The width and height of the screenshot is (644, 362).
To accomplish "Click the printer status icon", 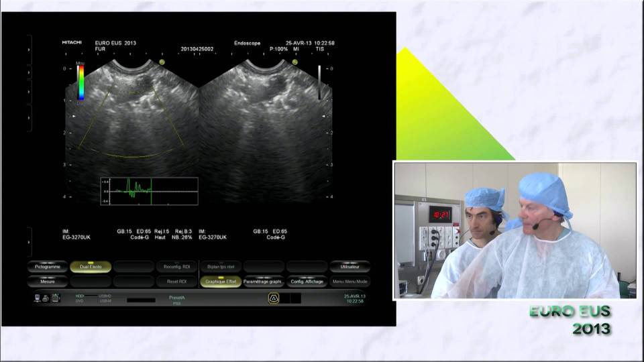I will pos(46,298).
